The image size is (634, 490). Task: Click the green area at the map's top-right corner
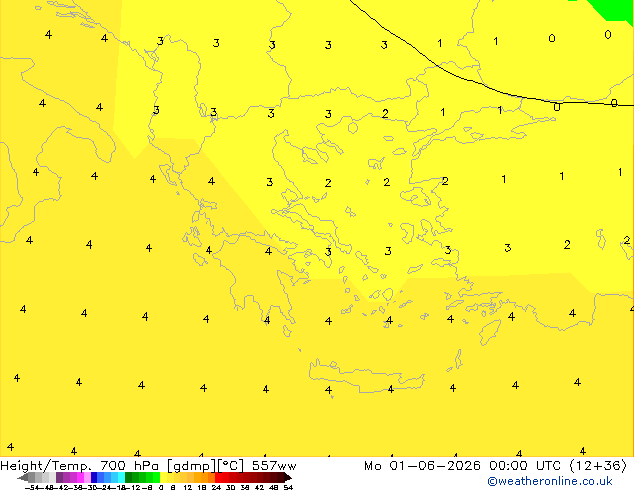(615, 9)
